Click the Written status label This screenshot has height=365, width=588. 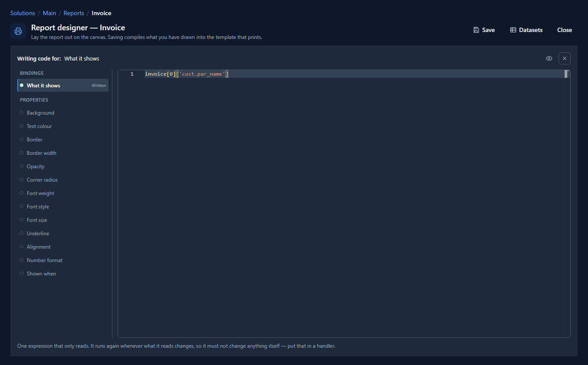[x=99, y=86]
